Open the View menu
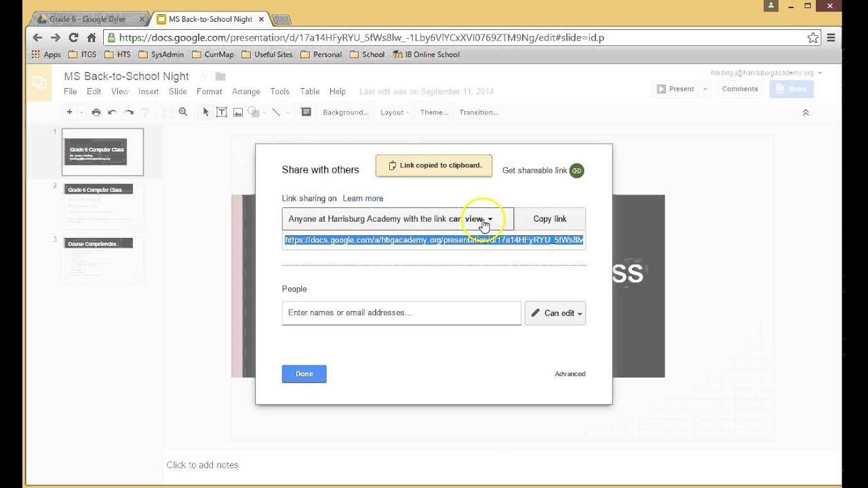The height and width of the screenshot is (488, 868). click(120, 91)
